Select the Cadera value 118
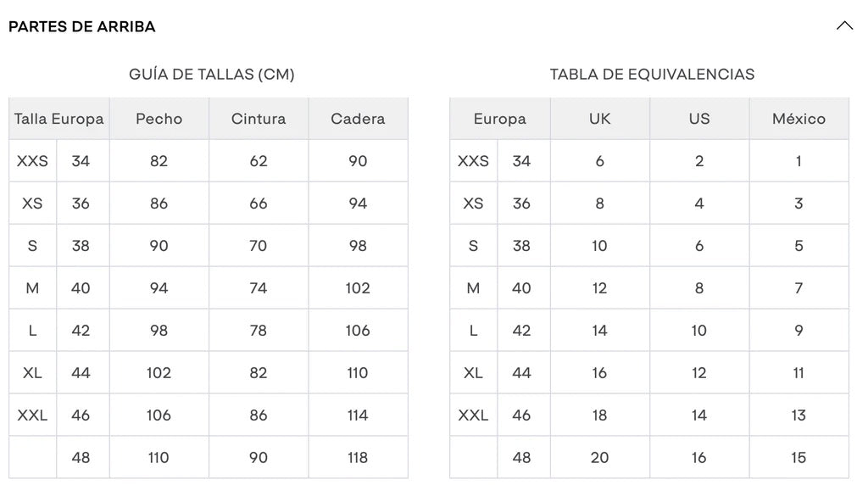 point(358,458)
